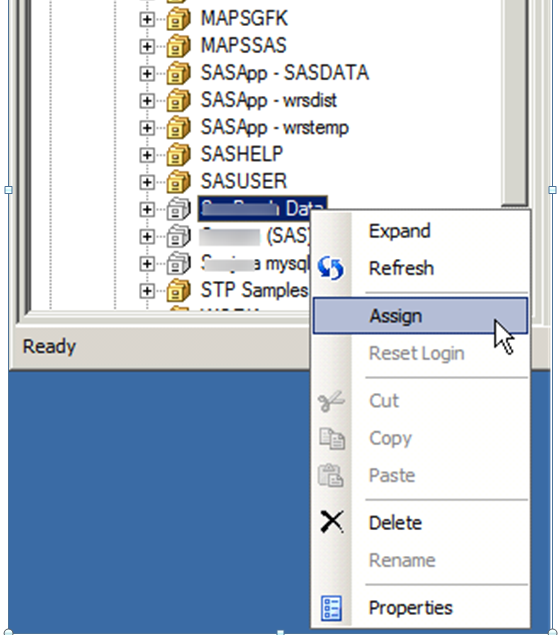Expand the STP Samples node
The width and height of the screenshot is (558, 635).
[x=147, y=290]
